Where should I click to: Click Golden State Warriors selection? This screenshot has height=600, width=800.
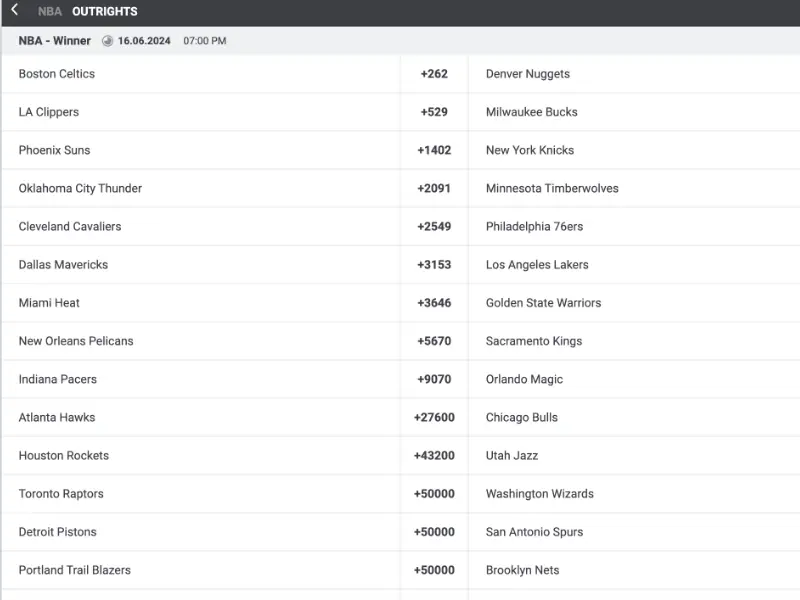pyautogui.click(x=634, y=303)
